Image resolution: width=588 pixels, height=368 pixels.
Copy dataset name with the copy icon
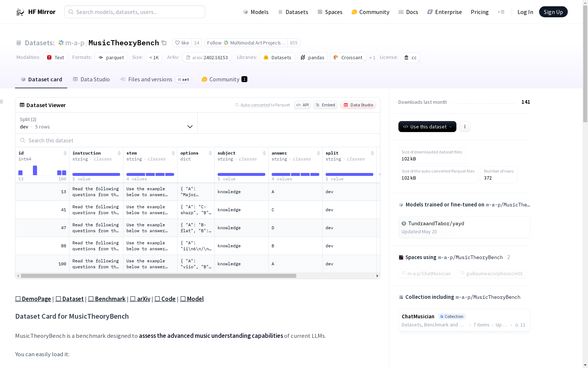point(164,43)
